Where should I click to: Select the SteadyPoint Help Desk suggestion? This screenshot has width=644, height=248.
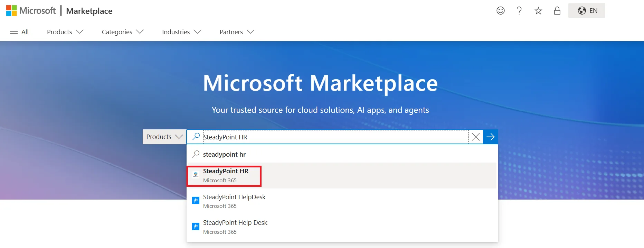pyautogui.click(x=342, y=227)
